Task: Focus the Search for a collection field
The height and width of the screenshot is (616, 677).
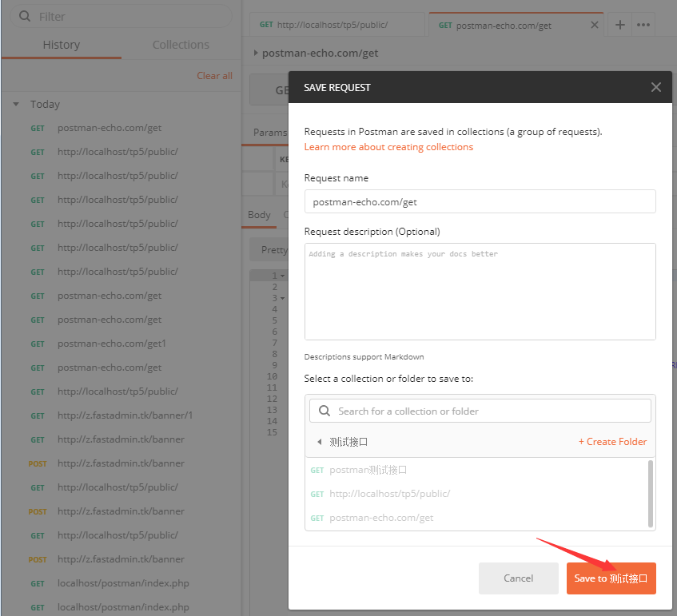Action: coord(480,411)
